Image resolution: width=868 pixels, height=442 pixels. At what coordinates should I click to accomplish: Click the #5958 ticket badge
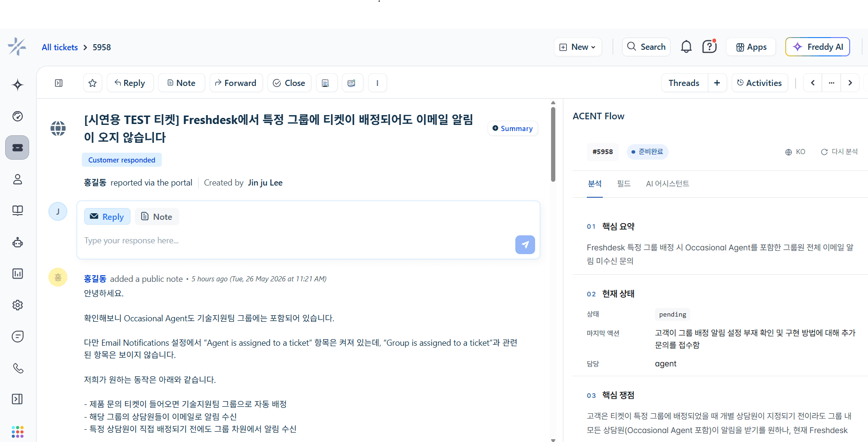pyautogui.click(x=603, y=152)
